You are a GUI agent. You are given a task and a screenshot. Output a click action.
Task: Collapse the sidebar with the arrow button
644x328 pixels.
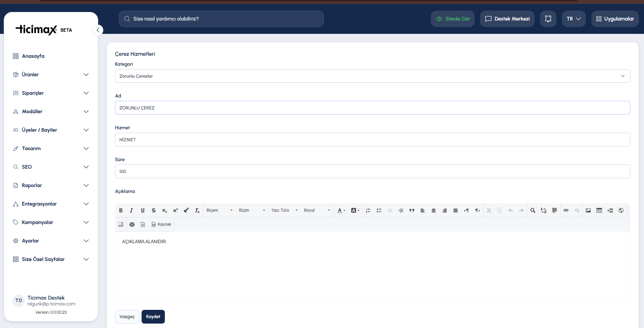(x=98, y=30)
